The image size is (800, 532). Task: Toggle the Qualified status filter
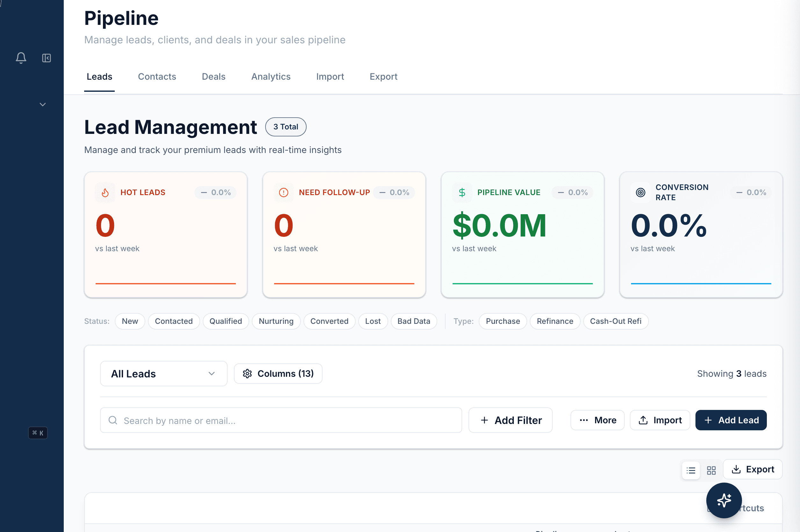[226, 321]
